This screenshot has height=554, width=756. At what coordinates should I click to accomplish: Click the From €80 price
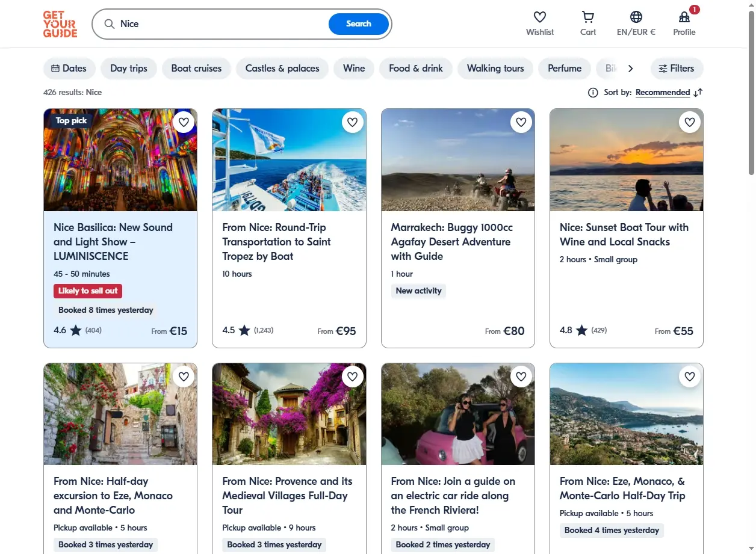click(505, 331)
